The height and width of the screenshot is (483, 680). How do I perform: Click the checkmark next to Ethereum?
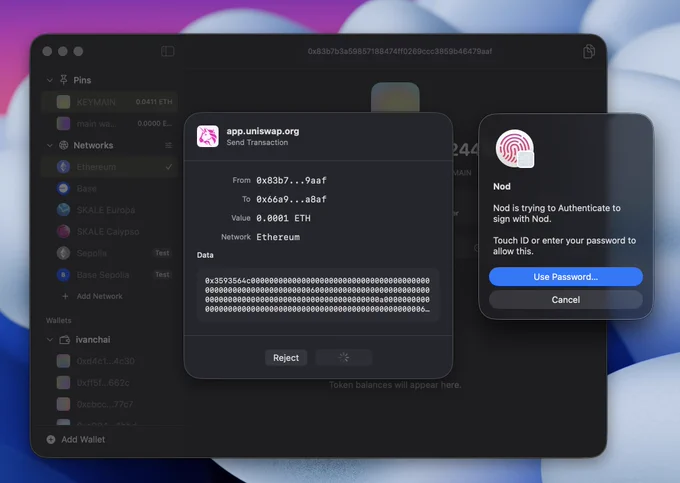(168, 167)
